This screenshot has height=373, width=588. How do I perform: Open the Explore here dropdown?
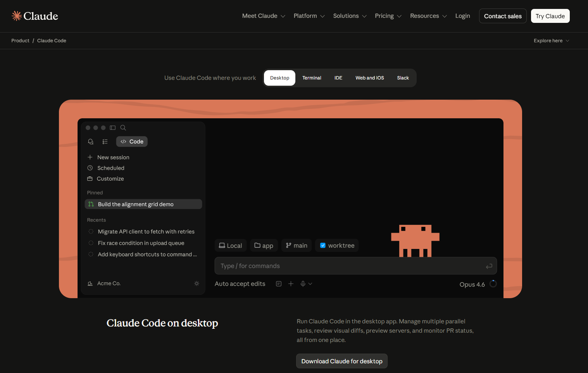[551, 41]
